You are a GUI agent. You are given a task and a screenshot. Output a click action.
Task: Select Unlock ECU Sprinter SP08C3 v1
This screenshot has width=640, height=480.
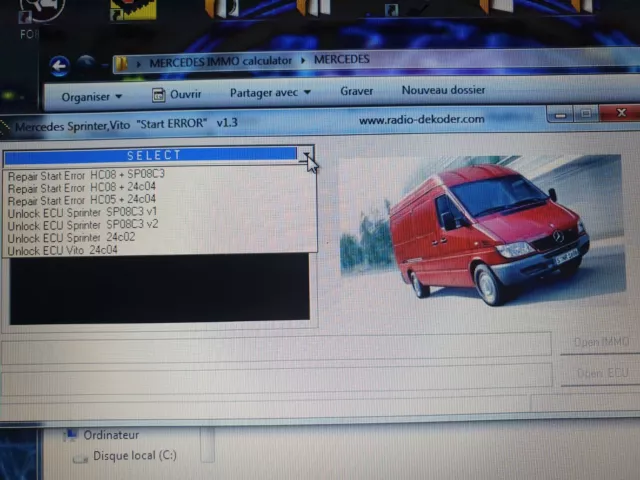tap(82, 213)
